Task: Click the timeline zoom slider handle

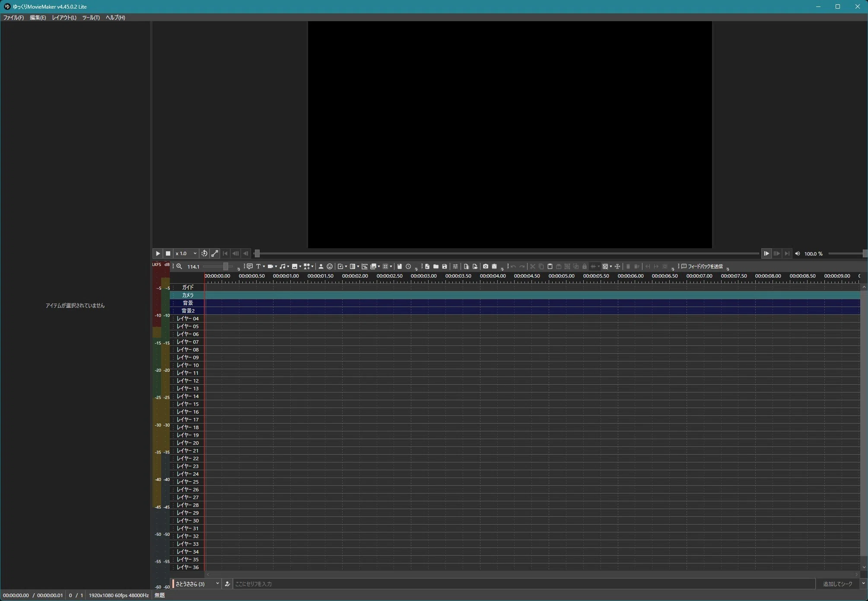Action: [226, 266]
